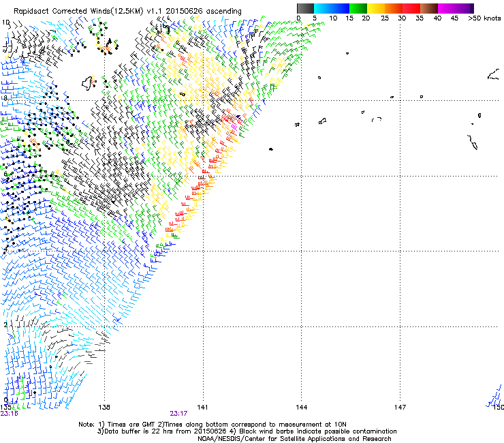Click the legend label '5'

tap(315, 18)
